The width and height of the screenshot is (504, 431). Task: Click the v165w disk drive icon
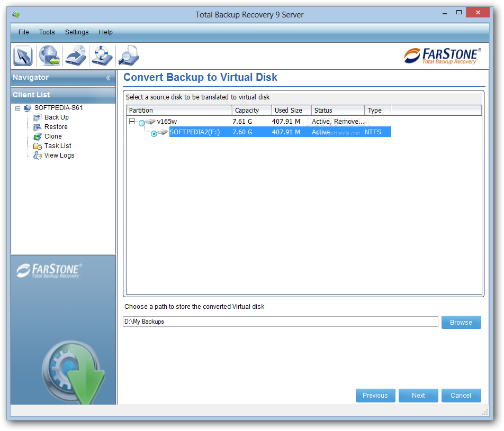(150, 122)
